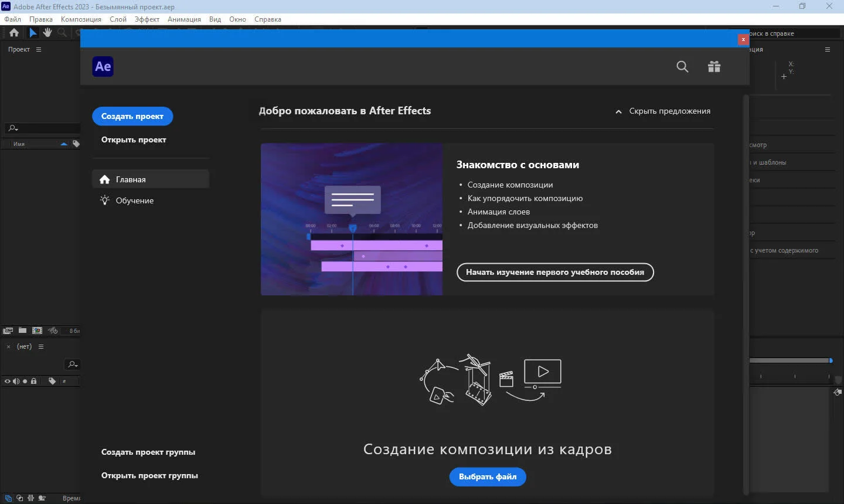Open the gift box What's New icon

(714, 67)
